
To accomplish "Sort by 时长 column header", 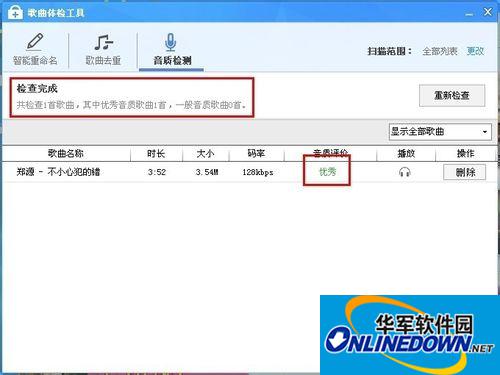I will (156, 153).
